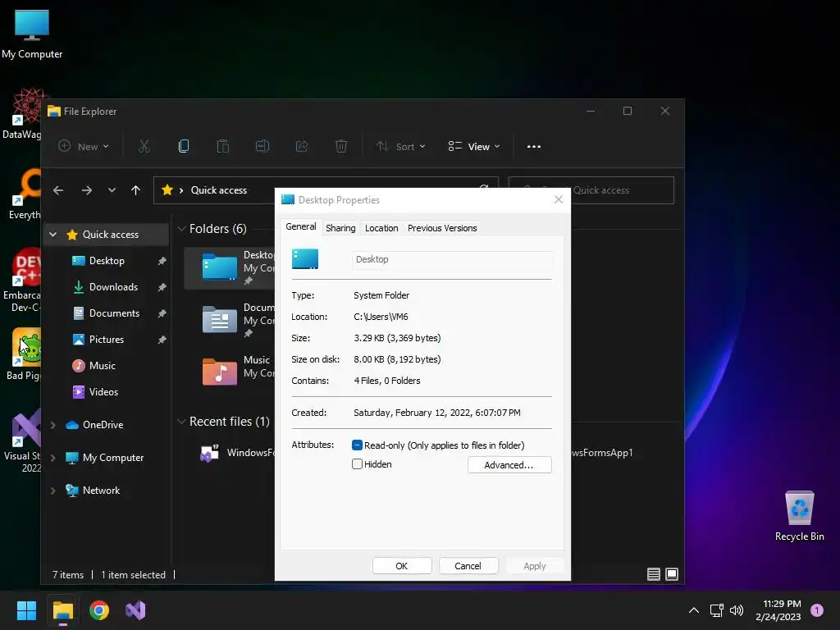Open network status in system tray
Image resolution: width=840 pixels, height=630 pixels.
tap(716, 610)
